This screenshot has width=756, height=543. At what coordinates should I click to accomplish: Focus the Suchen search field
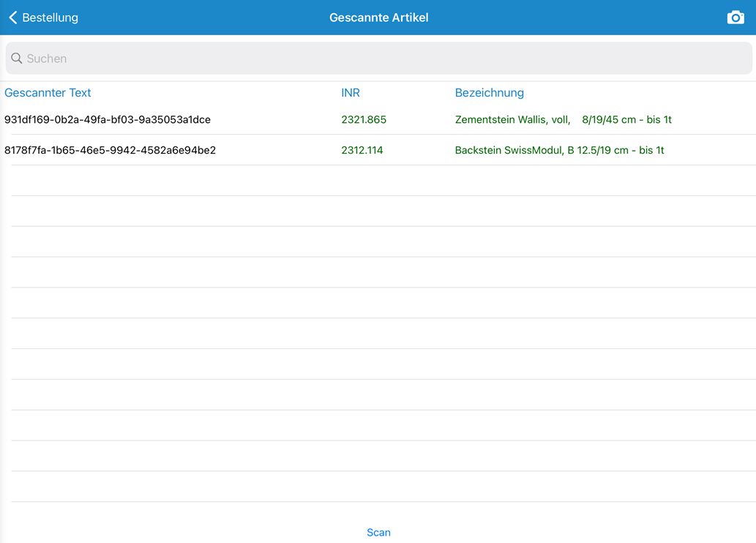click(378, 58)
